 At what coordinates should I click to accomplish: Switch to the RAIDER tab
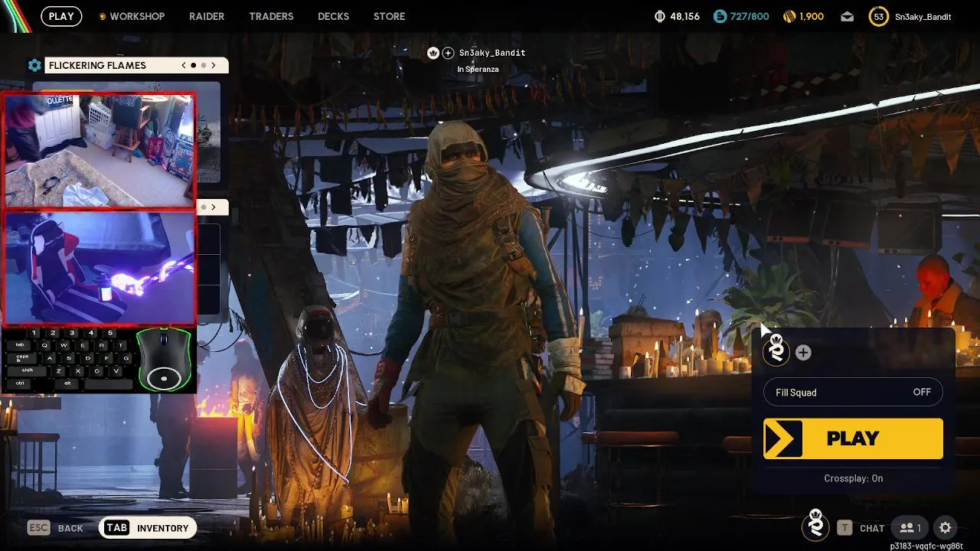coord(207,16)
